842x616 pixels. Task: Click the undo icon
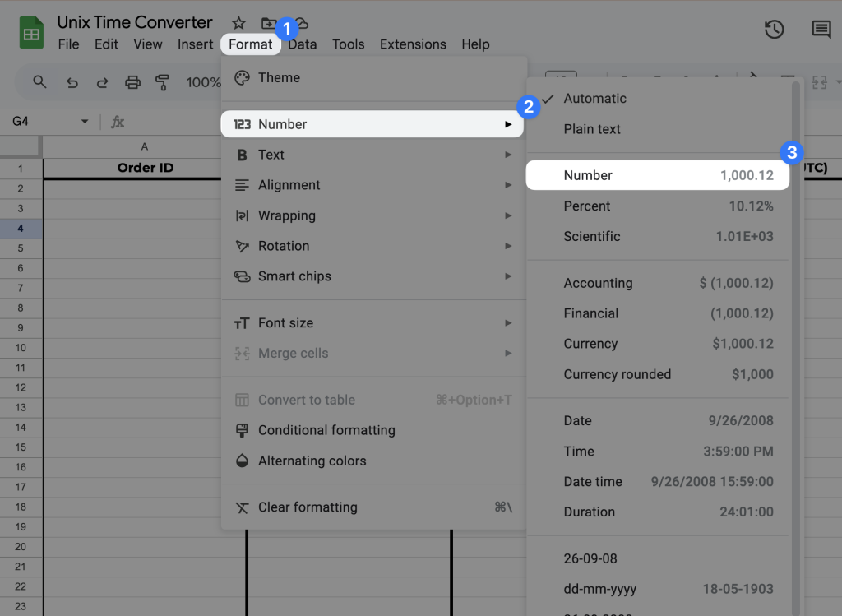point(72,82)
